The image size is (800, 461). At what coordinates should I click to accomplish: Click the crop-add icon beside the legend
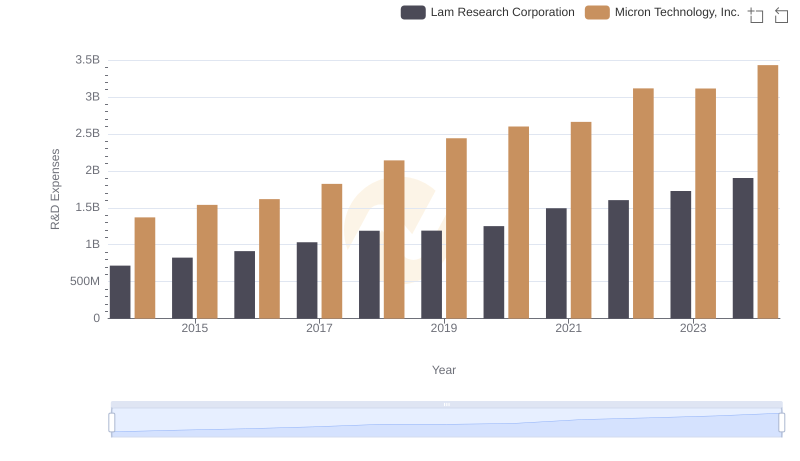[756, 15]
